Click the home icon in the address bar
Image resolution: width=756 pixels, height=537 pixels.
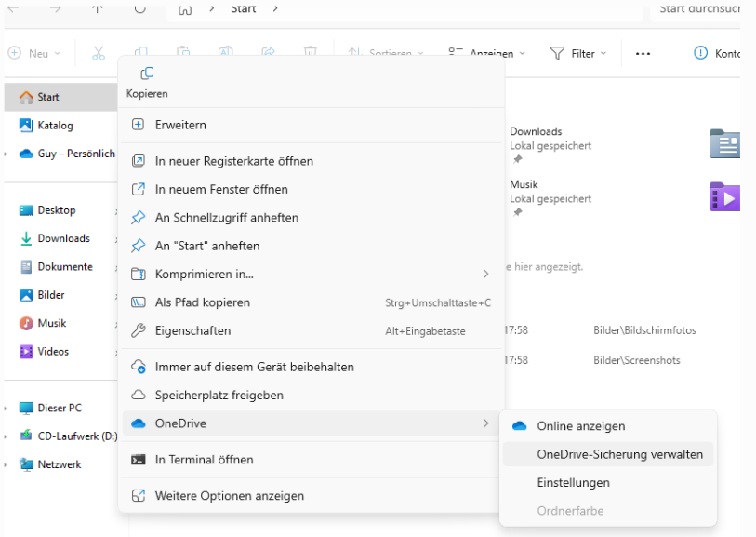[185, 8]
